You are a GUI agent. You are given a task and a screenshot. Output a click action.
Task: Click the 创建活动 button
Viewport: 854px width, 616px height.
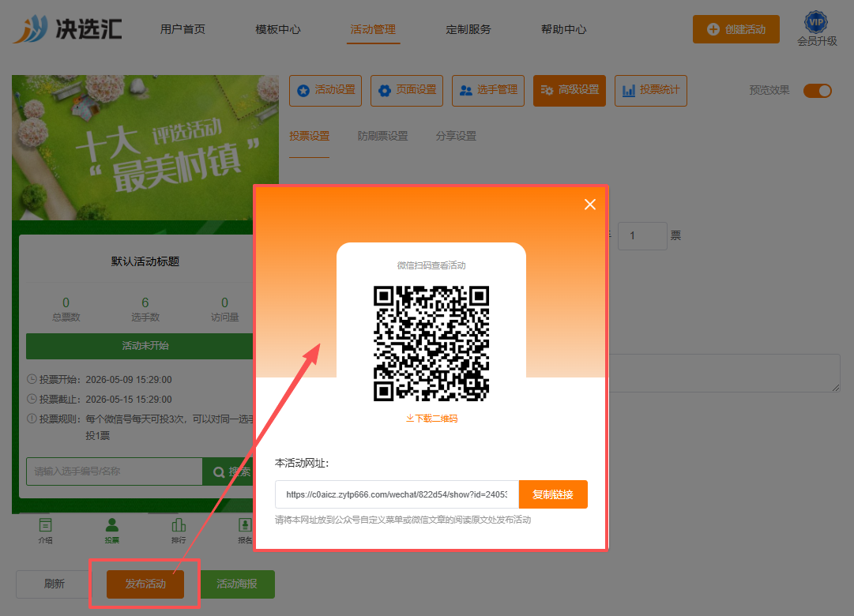point(735,29)
